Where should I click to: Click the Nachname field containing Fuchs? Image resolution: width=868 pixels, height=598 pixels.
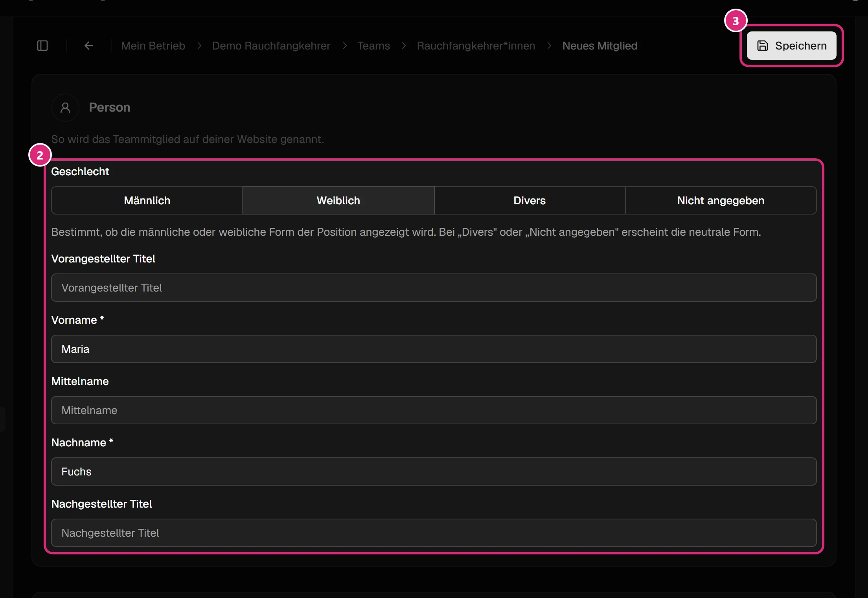pos(434,471)
